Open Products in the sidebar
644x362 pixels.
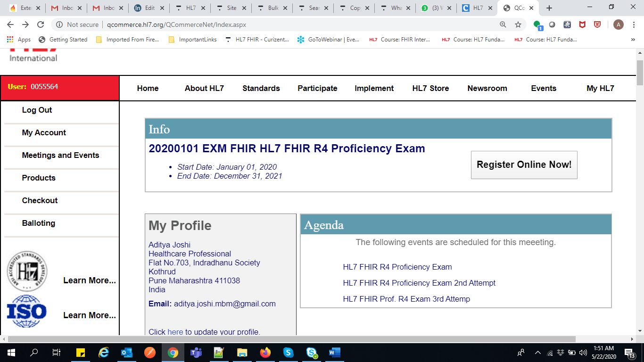39,178
